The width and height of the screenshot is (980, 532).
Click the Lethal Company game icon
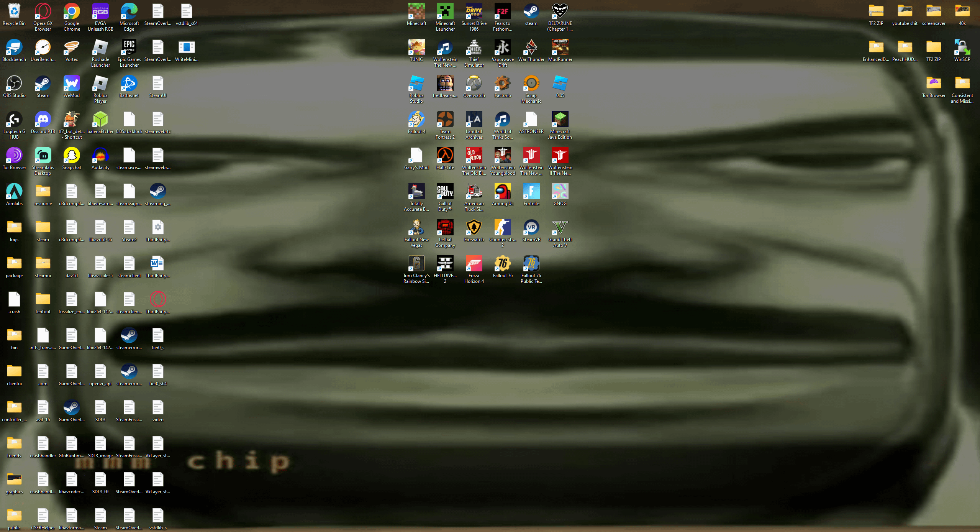click(445, 228)
